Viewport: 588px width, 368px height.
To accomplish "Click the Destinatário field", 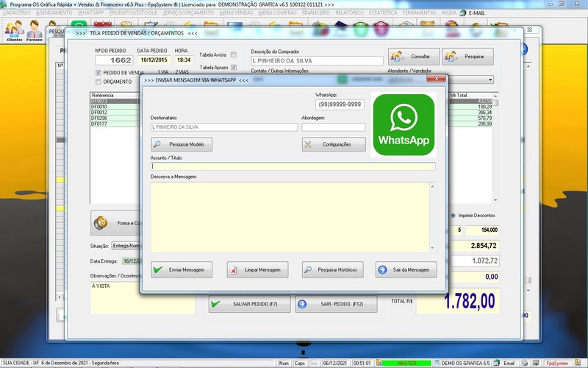I will click(x=224, y=127).
